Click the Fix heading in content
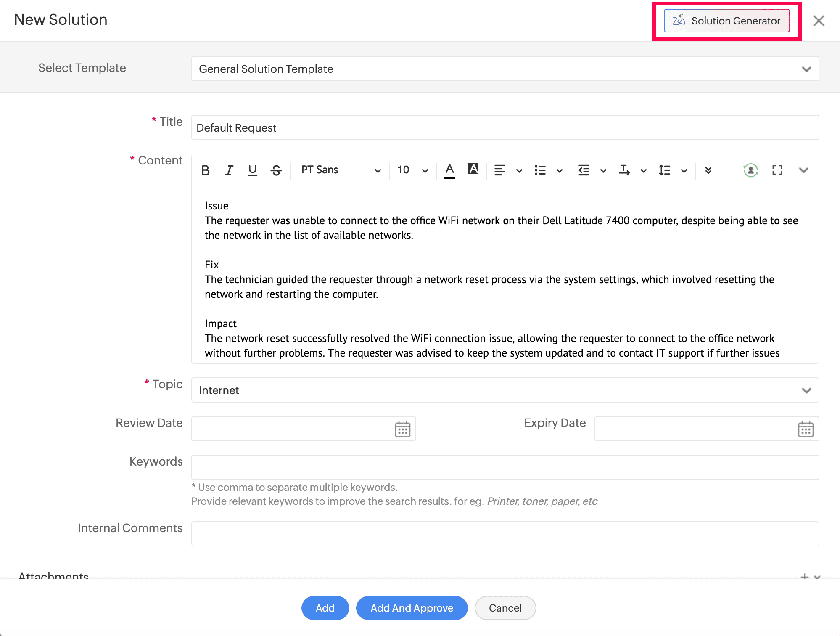 (x=212, y=265)
